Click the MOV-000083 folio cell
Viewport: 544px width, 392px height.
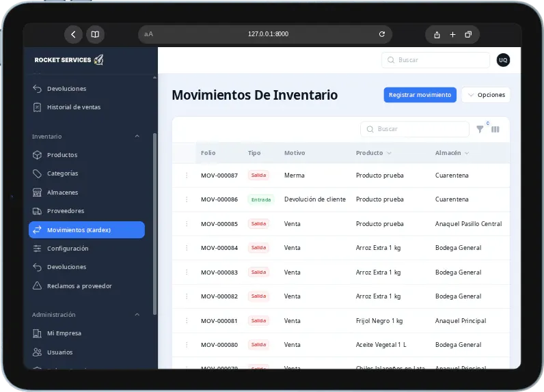tap(219, 272)
